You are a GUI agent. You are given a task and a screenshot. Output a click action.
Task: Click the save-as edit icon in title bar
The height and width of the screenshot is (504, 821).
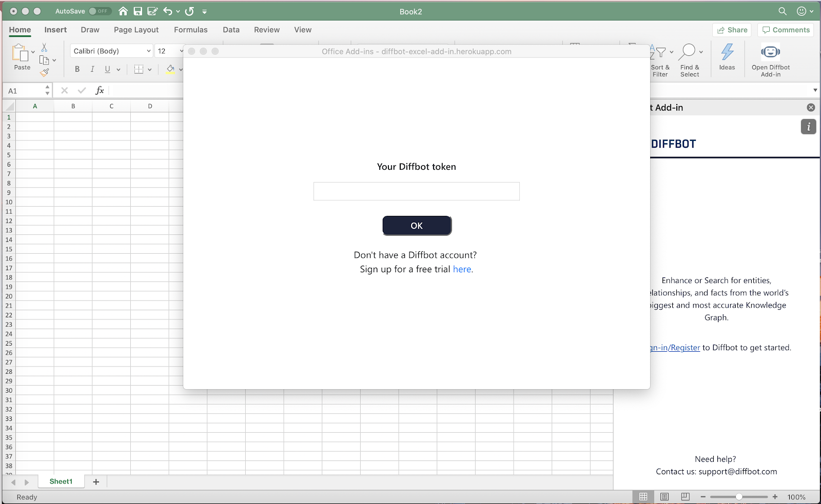pos(152,11)
